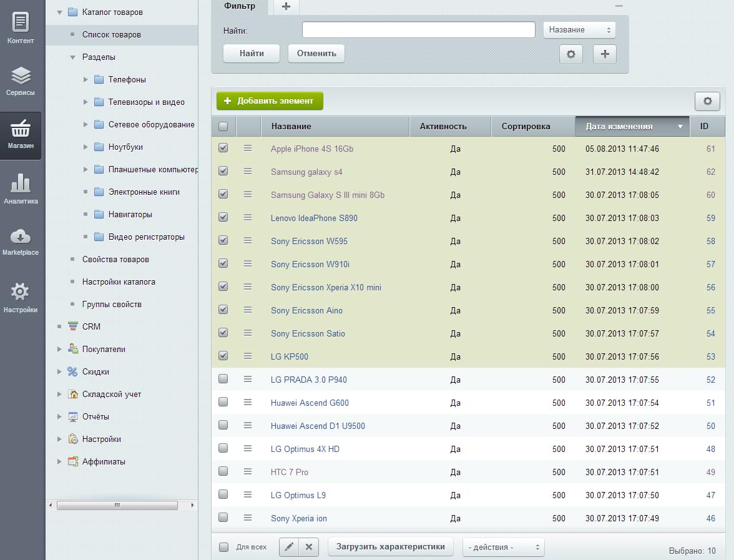
Task: Open row menu for Sony Ericsson Aino
Action: (x=248, y=310)
